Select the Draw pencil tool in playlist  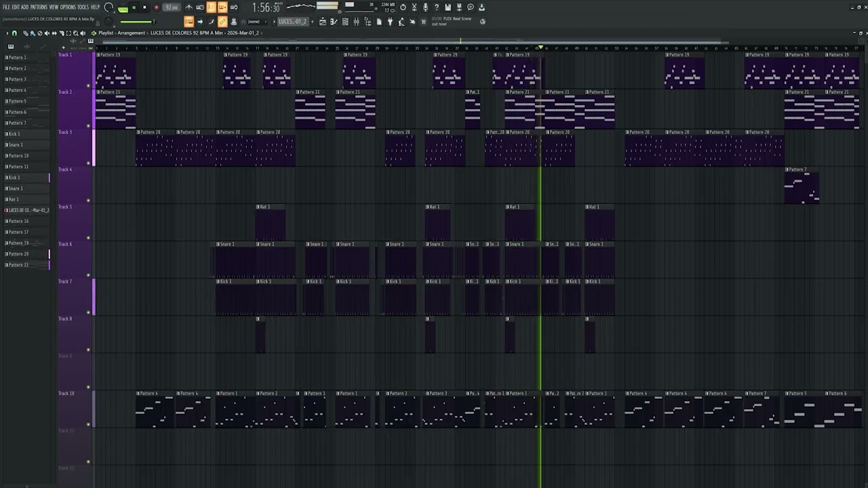pos(26,33)
